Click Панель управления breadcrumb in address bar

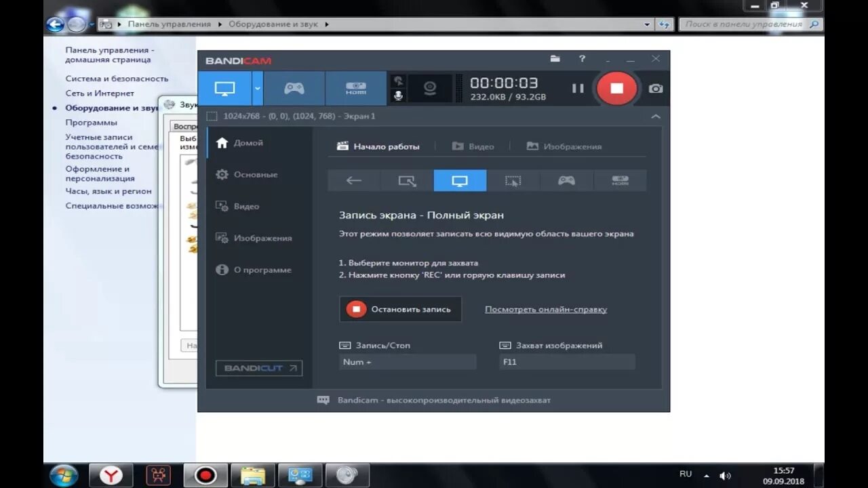(170, 24)
